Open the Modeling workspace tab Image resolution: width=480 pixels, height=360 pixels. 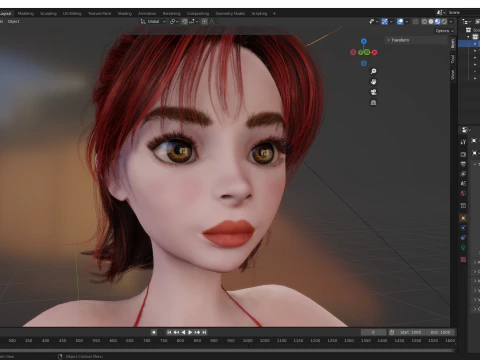coord(26,14)
